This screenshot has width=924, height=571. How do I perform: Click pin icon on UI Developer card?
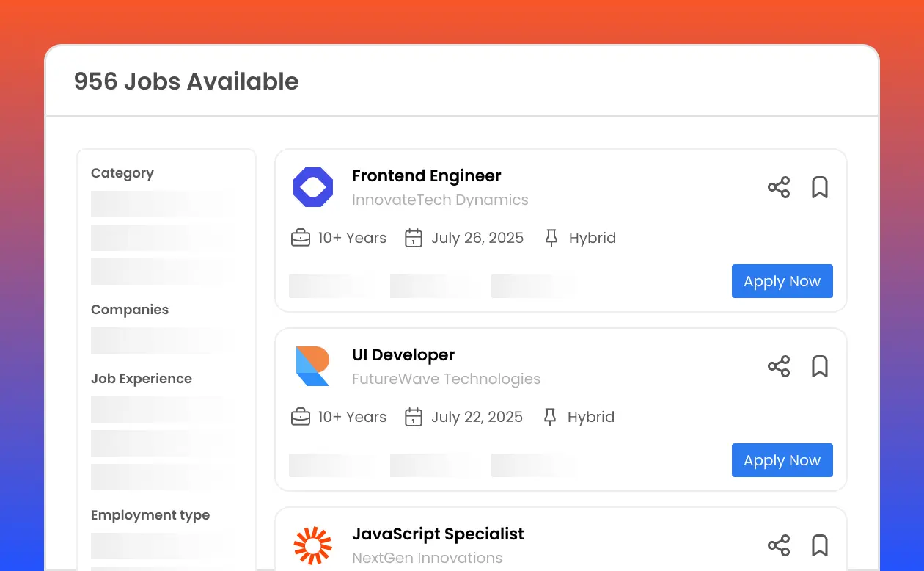[550, 417]
